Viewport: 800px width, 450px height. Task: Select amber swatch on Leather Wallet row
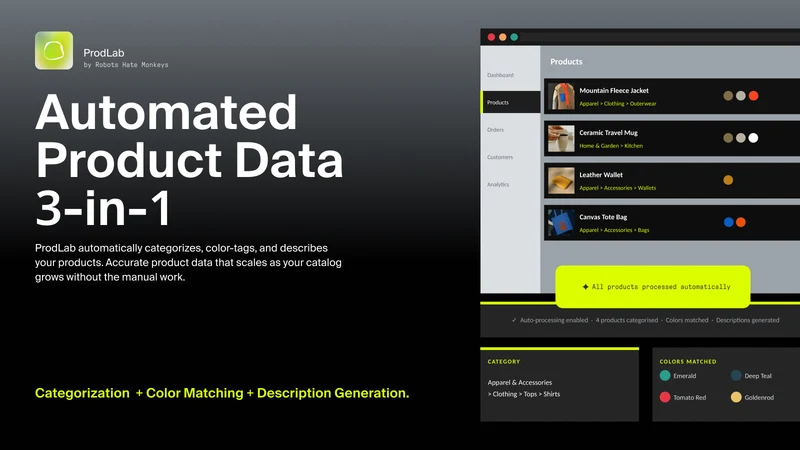click(x=728, y=180)
